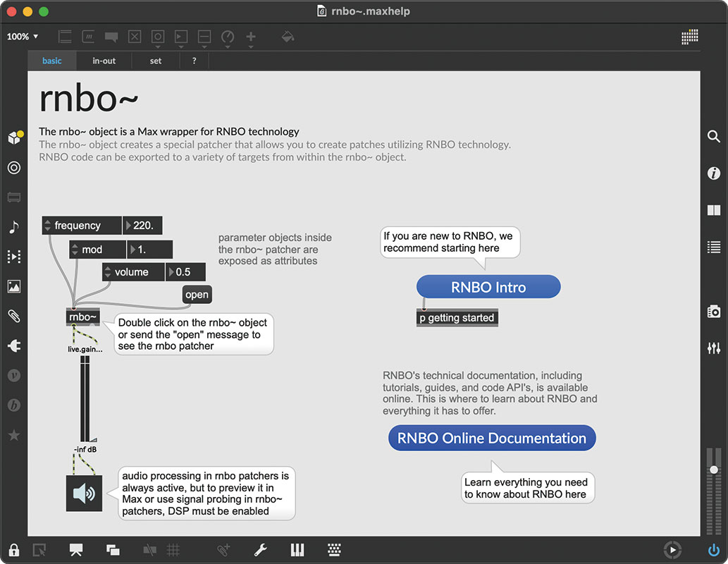Show the computer keyboard mapping icon

click(x=334, y=551)
